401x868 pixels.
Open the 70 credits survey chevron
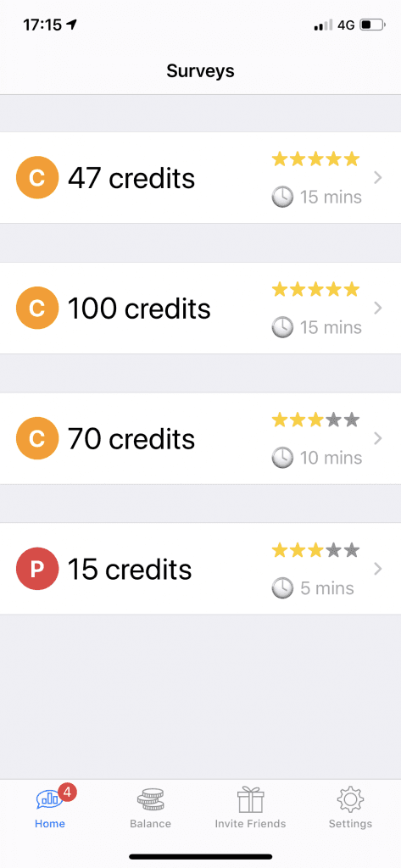[378, 438]
